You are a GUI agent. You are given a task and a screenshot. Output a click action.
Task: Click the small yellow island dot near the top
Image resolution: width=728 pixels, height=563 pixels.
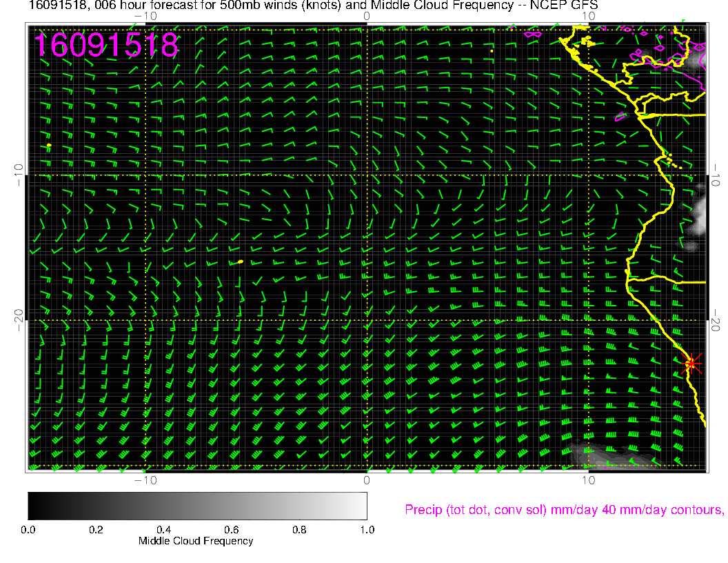coord(491,50)
